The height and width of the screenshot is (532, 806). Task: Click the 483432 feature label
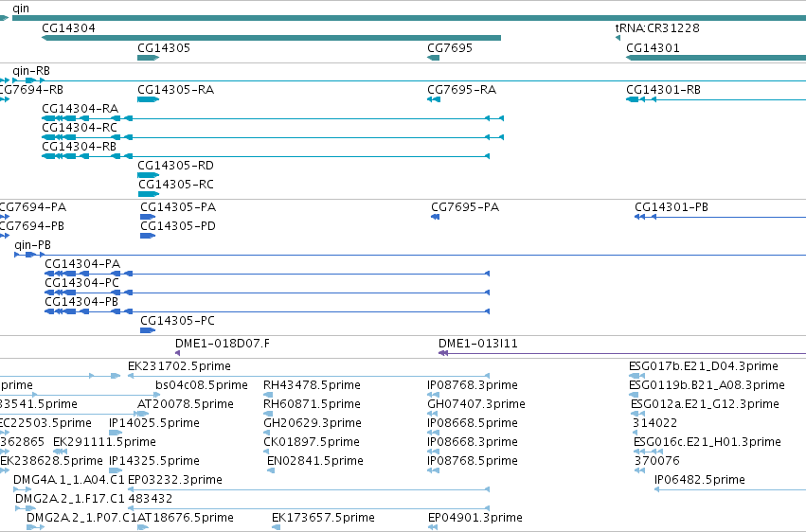pos(150,499)
